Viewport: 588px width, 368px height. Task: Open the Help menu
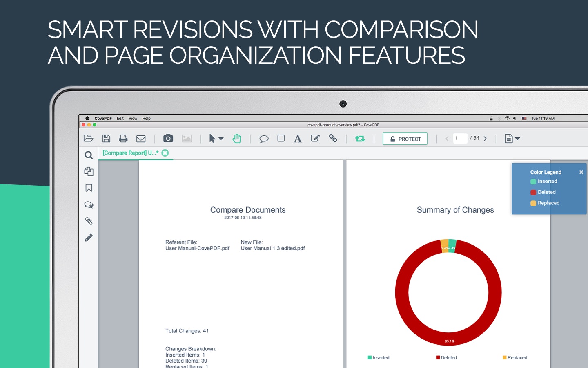pos(147,119)
